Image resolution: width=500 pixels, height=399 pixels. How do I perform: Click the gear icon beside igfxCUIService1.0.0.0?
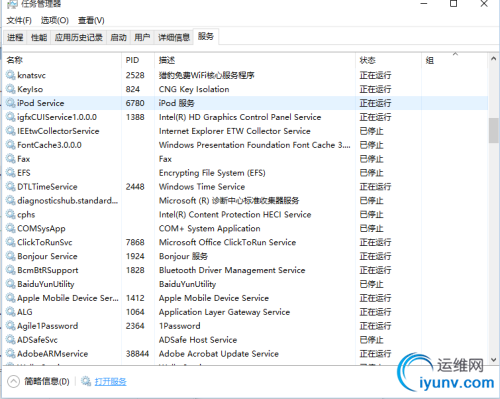[x=11, y=117]
